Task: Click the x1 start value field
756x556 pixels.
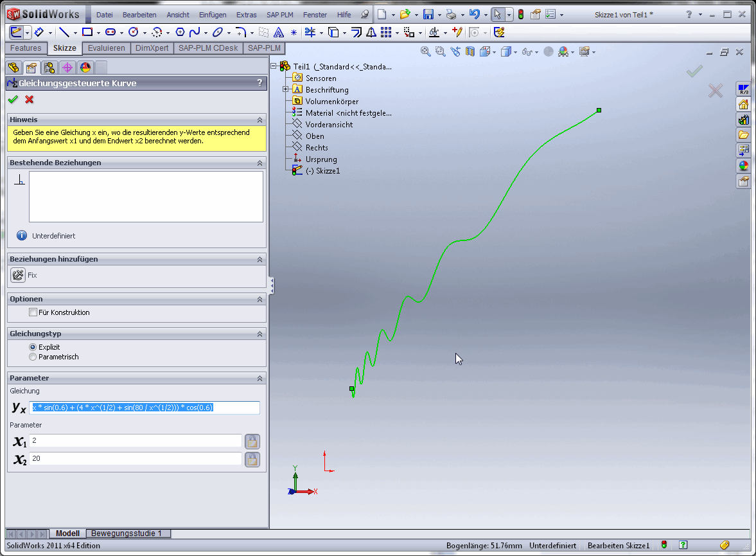Action: [135, 441]
